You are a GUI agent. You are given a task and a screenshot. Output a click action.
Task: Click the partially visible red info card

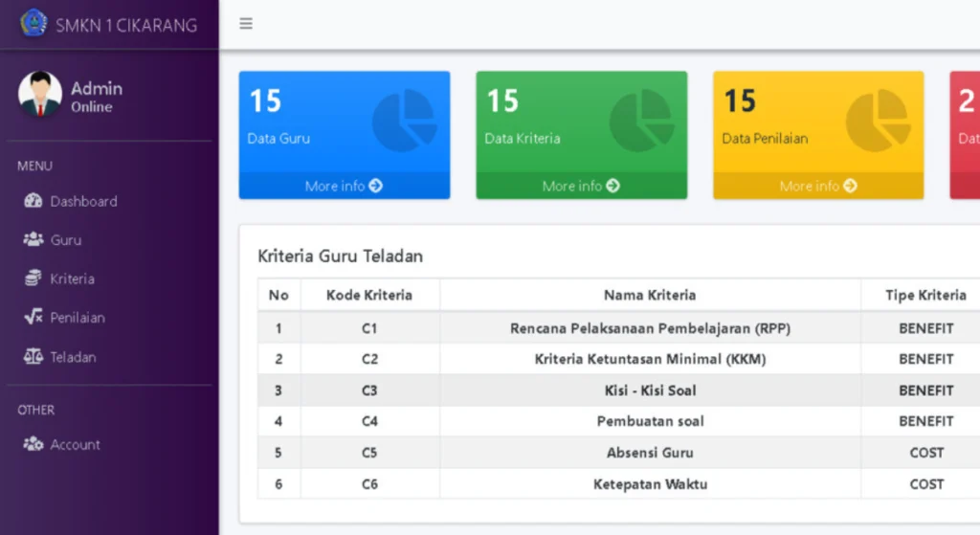[965, 134]
